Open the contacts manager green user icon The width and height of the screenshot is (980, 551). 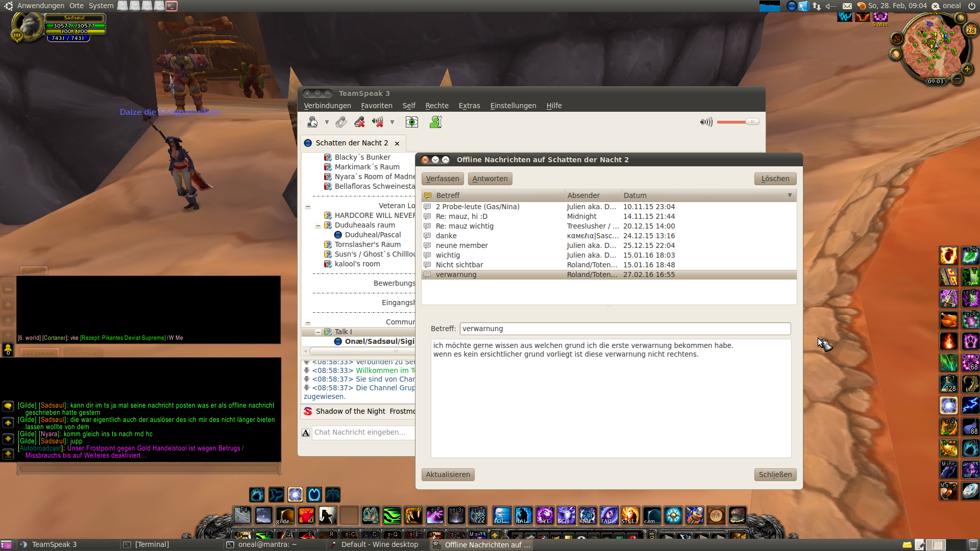pos(435,122)
